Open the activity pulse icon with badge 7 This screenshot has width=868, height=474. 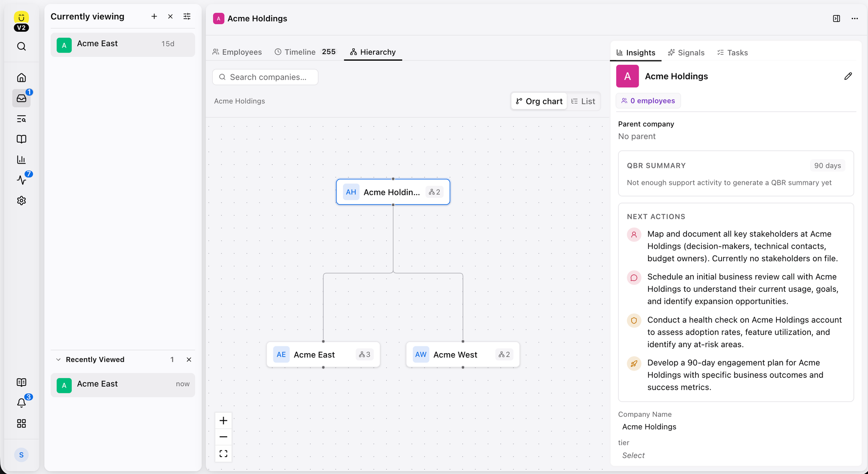coord(22,180)
